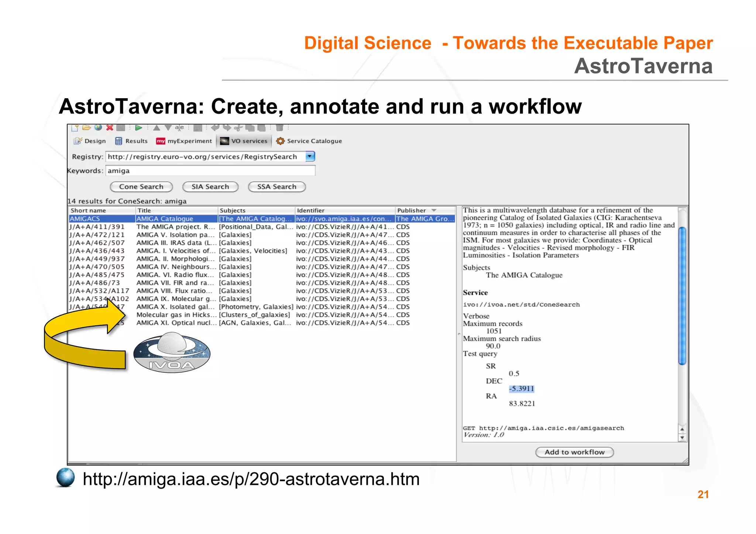The image size is (756, 534).
Task: Sort by the Short name column header
Action: (102, 210)
